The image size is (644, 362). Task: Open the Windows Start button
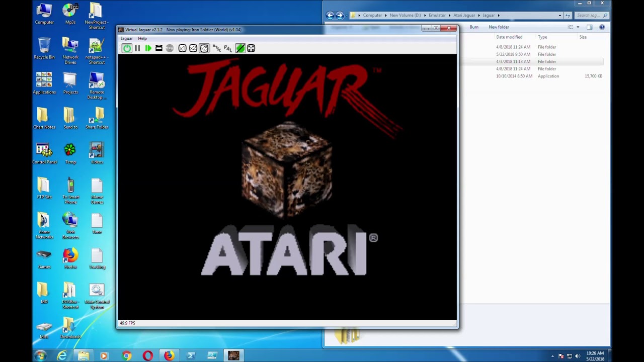point(41,355)
